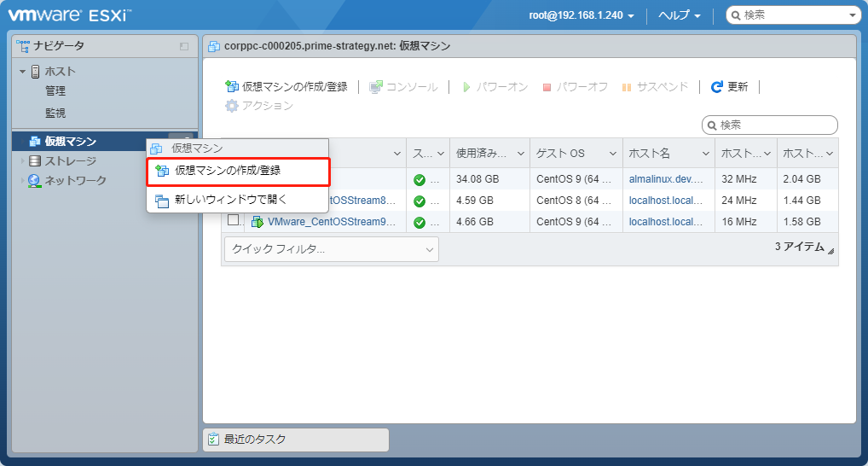
Task: Open the ヘルプ dropdown menu
Action: 680,15
